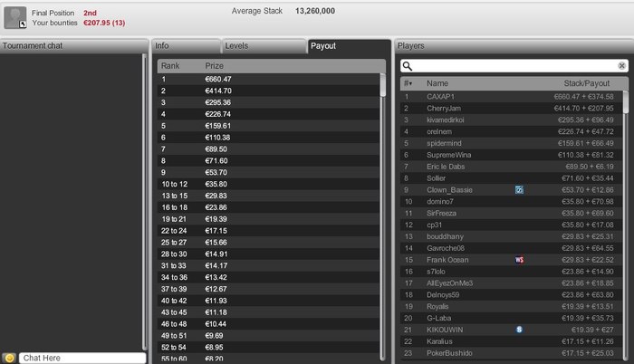The height and width of the screenshot is (364, 634).
Task: Click the players list scrollbar thumb
Action: point(626,102)
